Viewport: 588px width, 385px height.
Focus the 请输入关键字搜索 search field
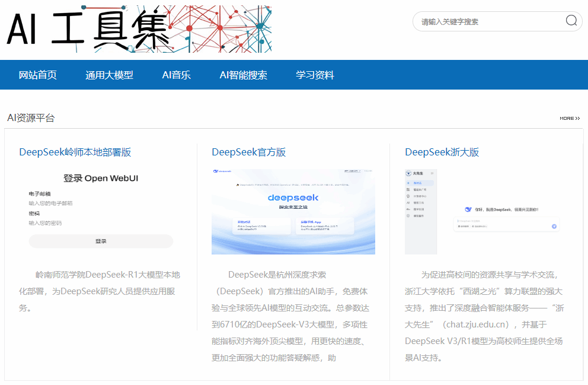click(x=489, y=21)
